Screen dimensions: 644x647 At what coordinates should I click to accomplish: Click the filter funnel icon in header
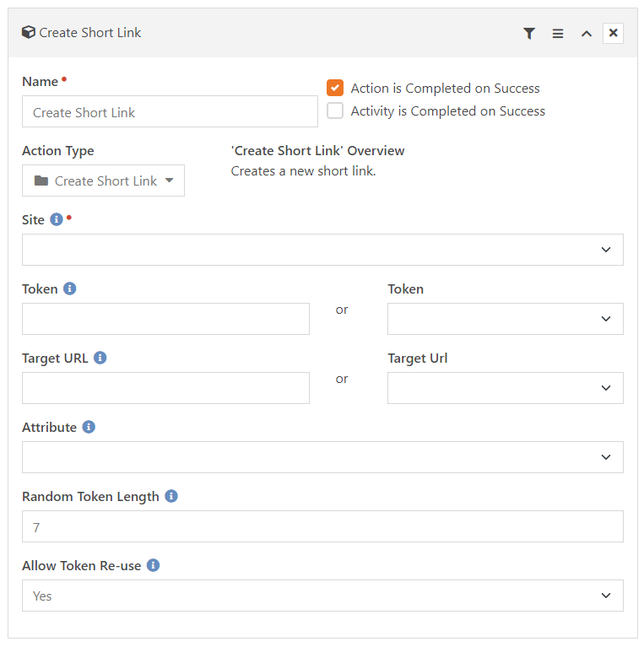(x=529, y=33)
